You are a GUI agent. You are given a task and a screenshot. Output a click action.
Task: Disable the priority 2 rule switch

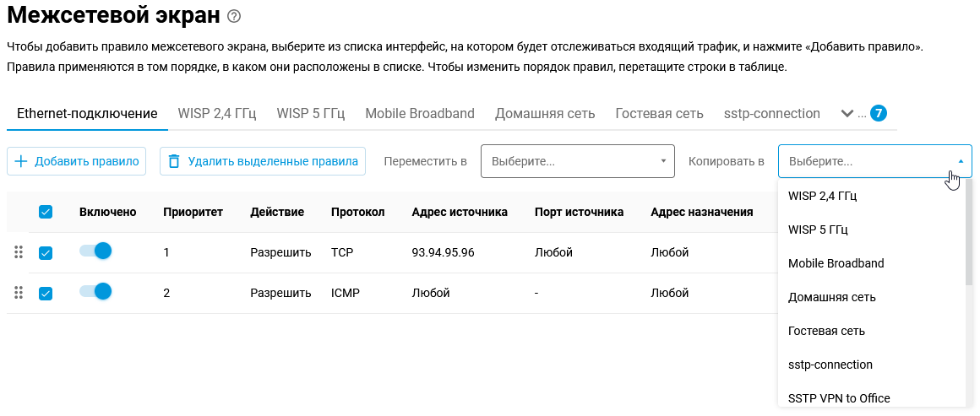(95, 292)
